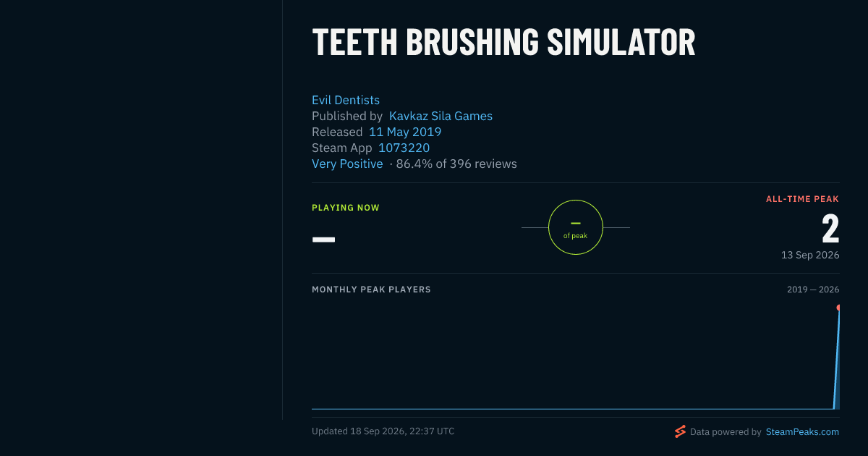Click the Very Positive rating link
Screen dimensions: 868x456
click(x=347, y=164)
